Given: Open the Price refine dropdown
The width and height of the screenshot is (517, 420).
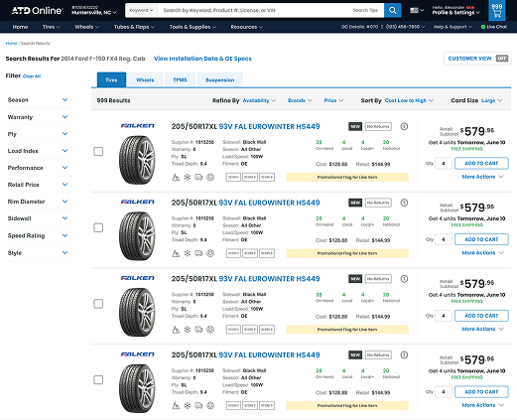Looking at the screenshot, I should (x=333, y=100).
